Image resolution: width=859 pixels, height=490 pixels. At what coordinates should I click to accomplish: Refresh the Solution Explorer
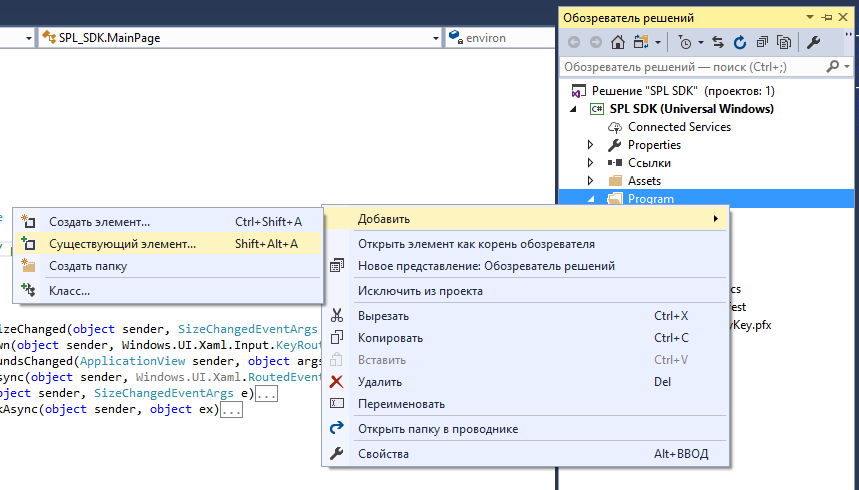(x=740, y=42)
